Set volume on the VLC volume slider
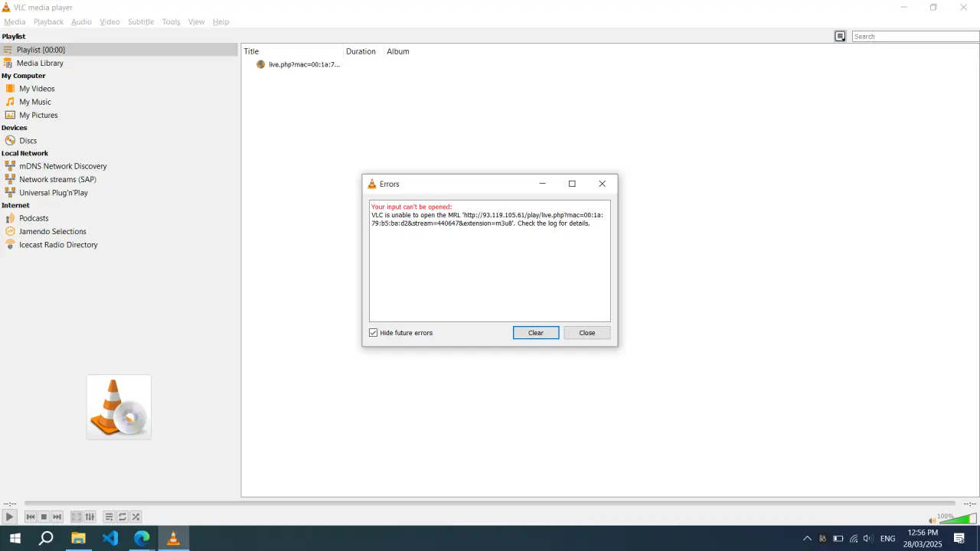This screenshot has width=980, height=551. click(x=958, y=519)
